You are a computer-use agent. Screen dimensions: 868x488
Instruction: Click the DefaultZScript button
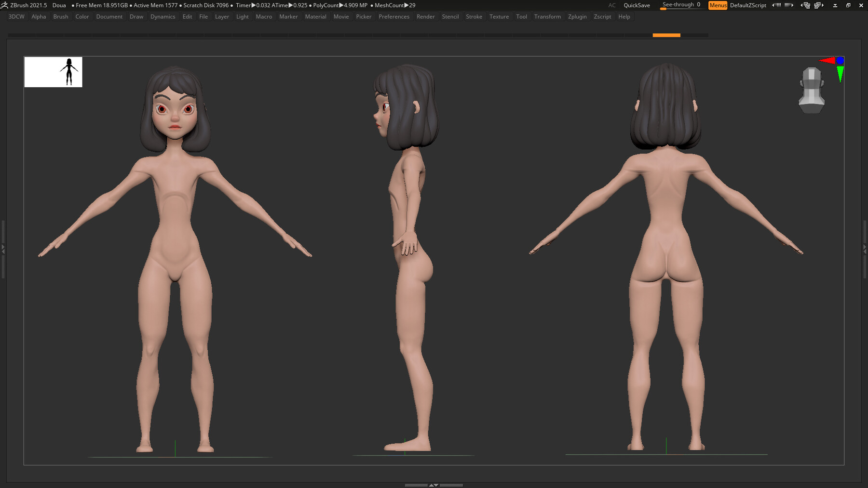coord(748,5)
